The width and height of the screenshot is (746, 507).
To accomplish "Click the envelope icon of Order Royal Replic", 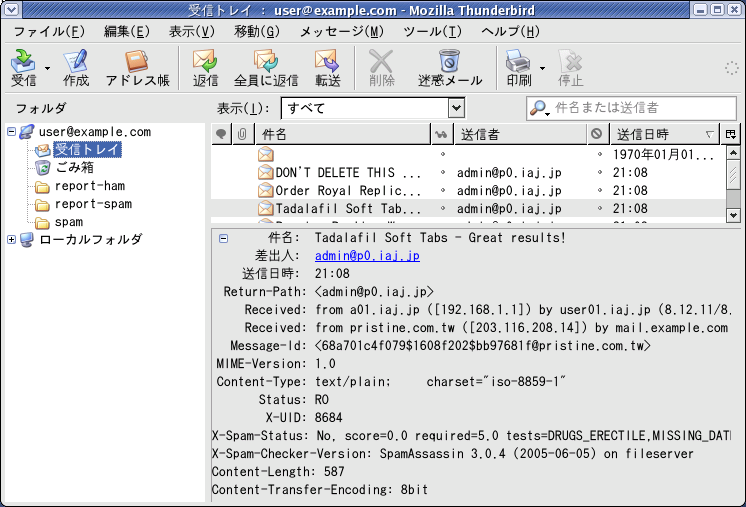I will point(265,190).
